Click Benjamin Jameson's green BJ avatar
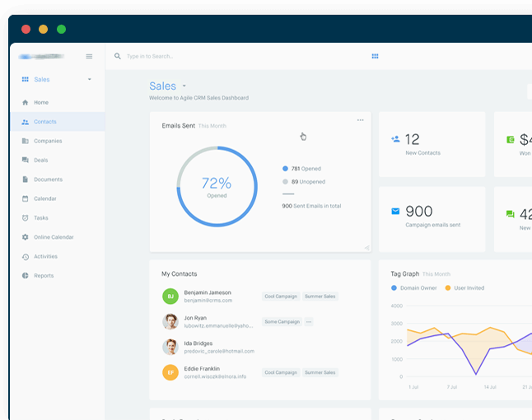 click(x=170, y=296)
